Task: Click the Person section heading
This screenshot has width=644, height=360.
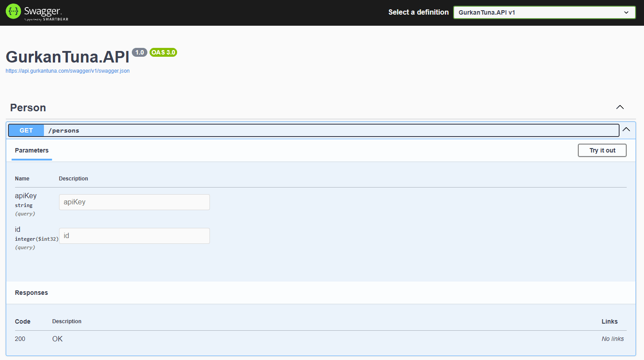Action: pyautogui.click(x=28, y=108)
